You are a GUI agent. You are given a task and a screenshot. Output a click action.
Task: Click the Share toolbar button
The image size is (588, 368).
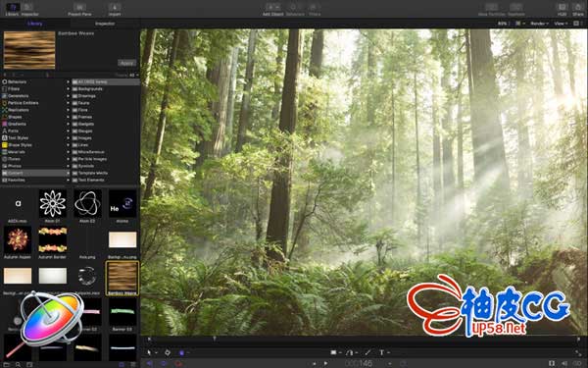pyautogui.click(x=578, y=10)
